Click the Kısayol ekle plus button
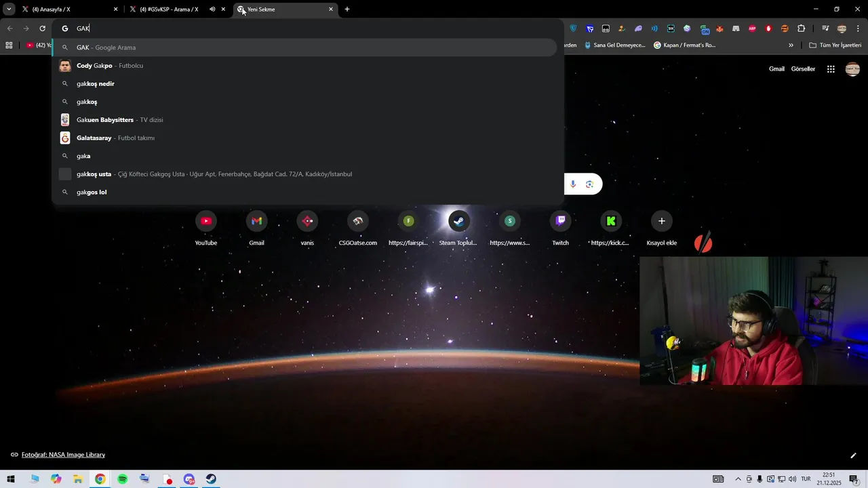The width and height of the screenshot is (868, 488). [x=662, y=221]
